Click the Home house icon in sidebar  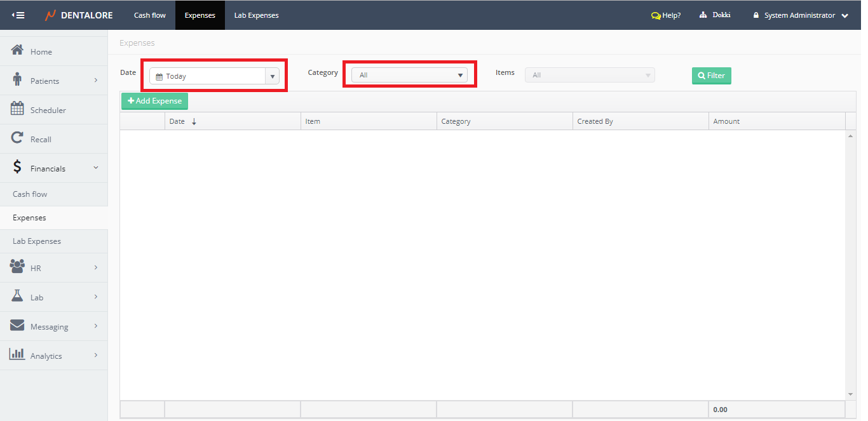[x=17, y=51]
